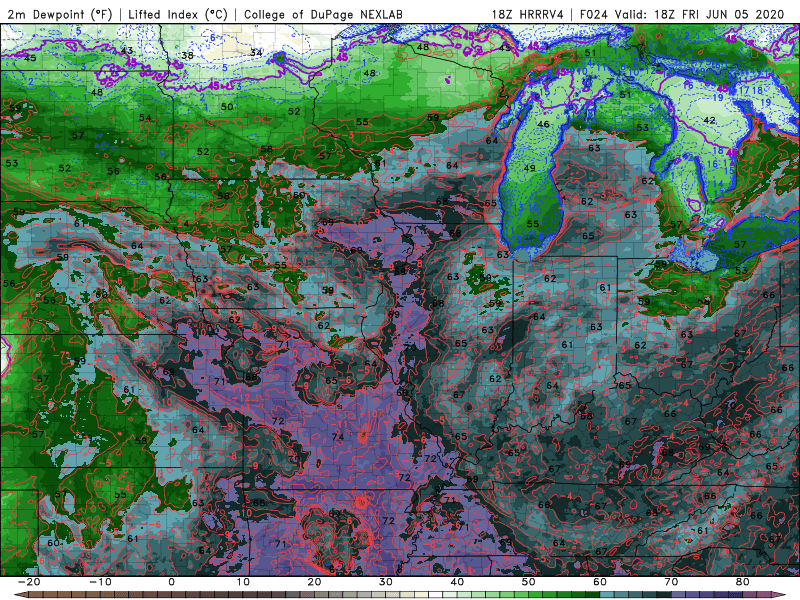Click the 50 label on color scale

pos(529,582)
